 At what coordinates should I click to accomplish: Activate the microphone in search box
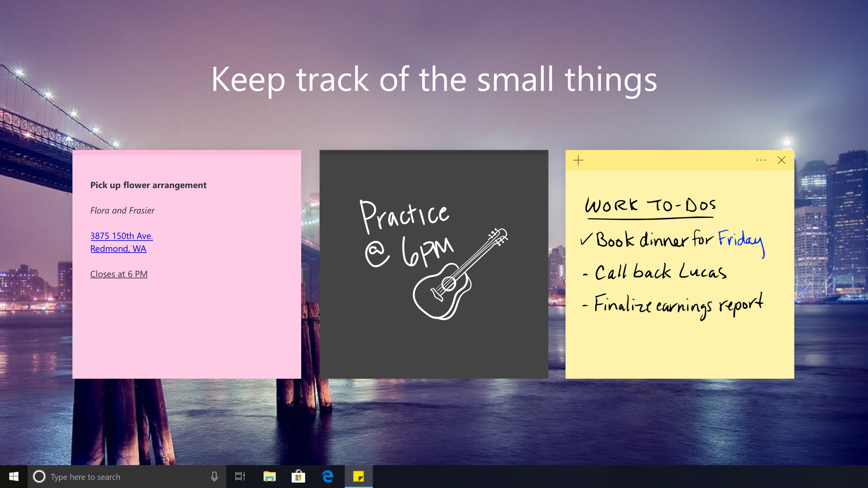tap(214, 477)
